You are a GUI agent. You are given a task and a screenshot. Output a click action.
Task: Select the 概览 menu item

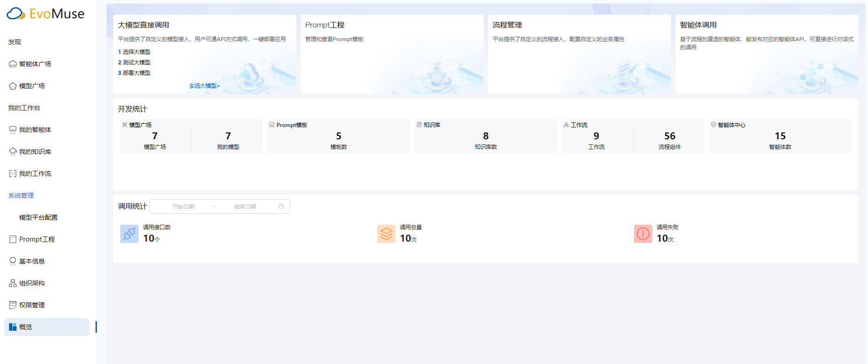(x=47, y=327)
